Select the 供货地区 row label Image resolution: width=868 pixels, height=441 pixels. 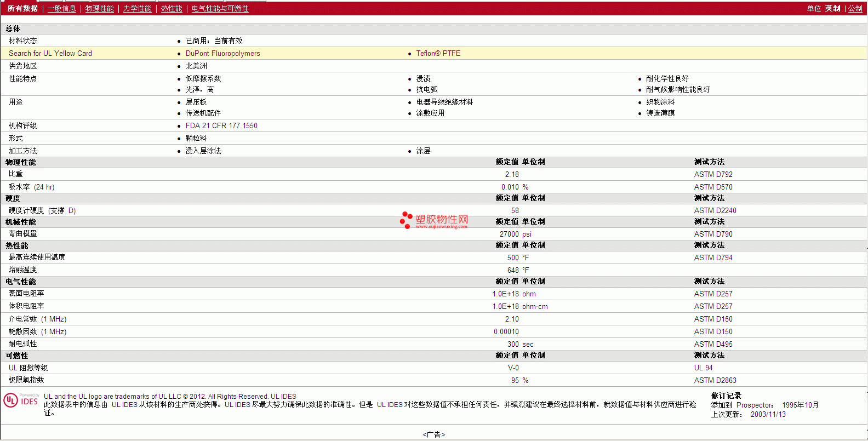(23, 66)
